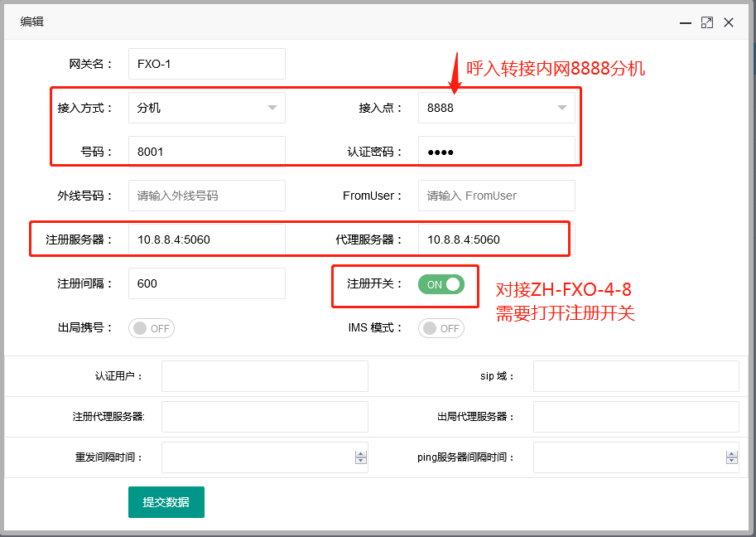Maximize the 编辑 dialog window

click(707, 22)
